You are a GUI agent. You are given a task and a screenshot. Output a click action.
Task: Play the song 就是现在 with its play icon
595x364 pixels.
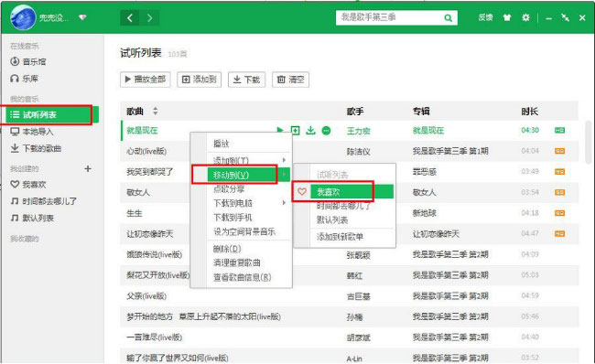(x=280, y=131)
